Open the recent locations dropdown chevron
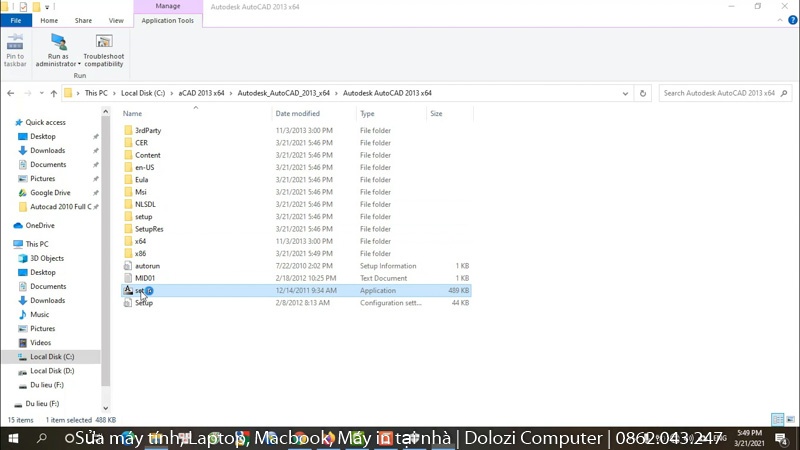Viewport: 800px width, 450px height. 41,93
